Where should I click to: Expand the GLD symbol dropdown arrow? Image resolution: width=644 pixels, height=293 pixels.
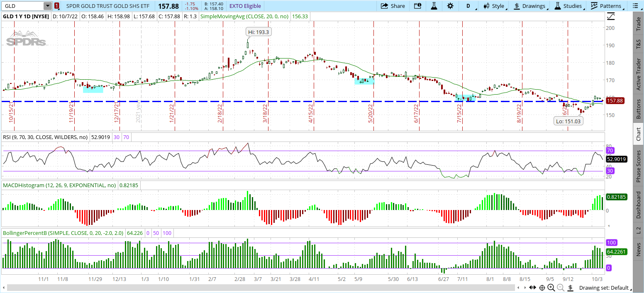[x=48, y=6]
